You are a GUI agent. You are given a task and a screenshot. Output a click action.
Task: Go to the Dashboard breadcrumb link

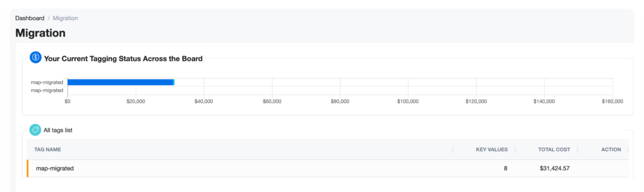point(30,18)
